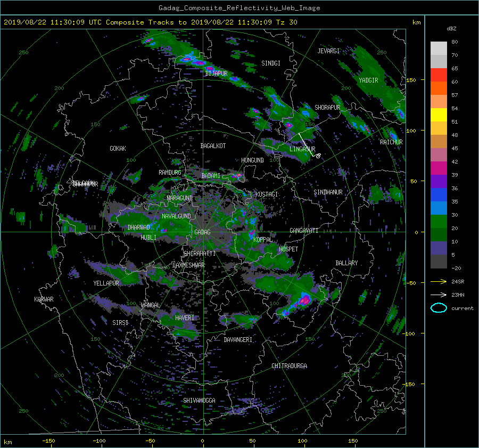Click the BALLARY city label

346,263
